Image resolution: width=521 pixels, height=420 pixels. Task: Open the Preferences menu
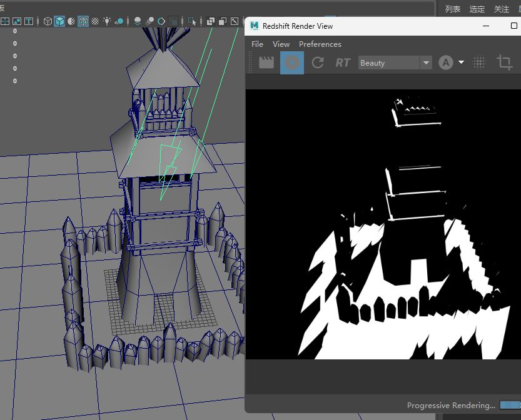320,44
